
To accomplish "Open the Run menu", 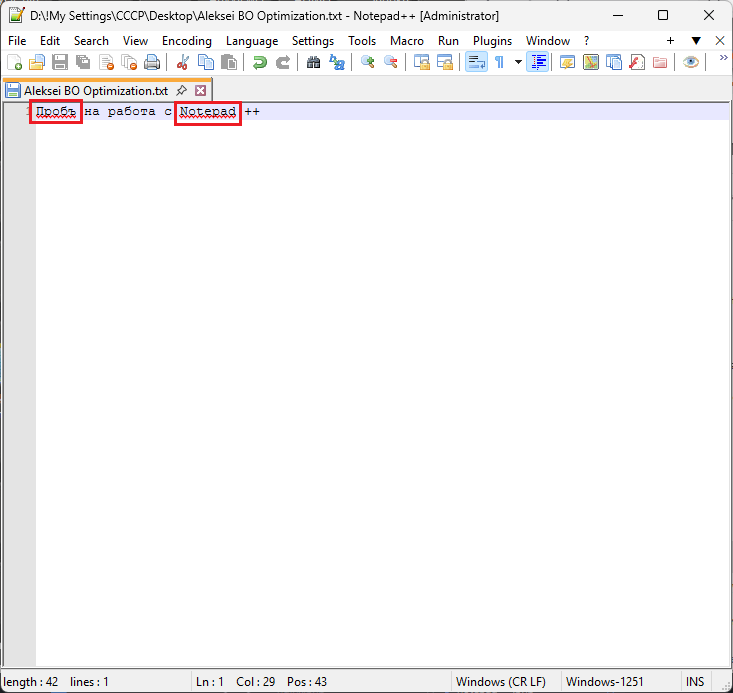I will coord(448,41).
